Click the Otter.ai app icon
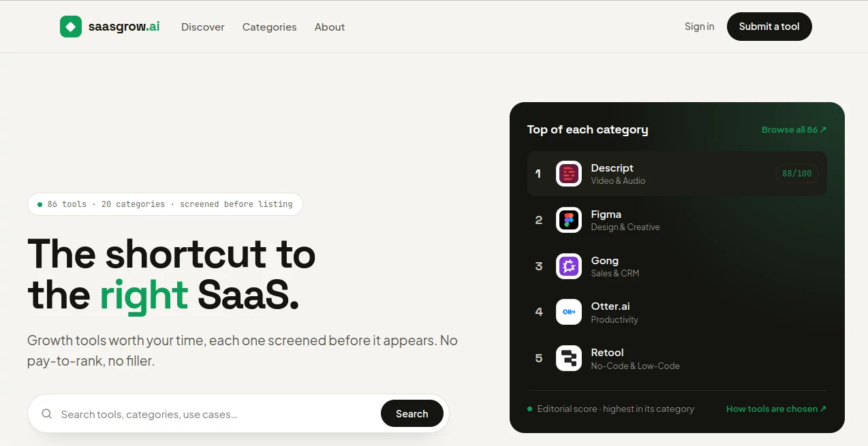This screenshot has height=446, width=868. [569, 312]
